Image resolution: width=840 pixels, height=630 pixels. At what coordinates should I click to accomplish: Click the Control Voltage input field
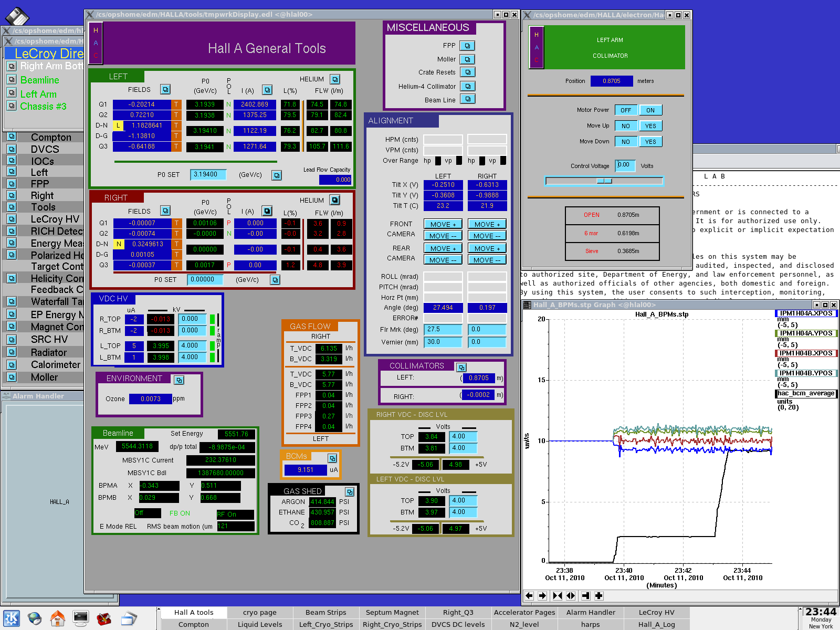tap(626, 165)
